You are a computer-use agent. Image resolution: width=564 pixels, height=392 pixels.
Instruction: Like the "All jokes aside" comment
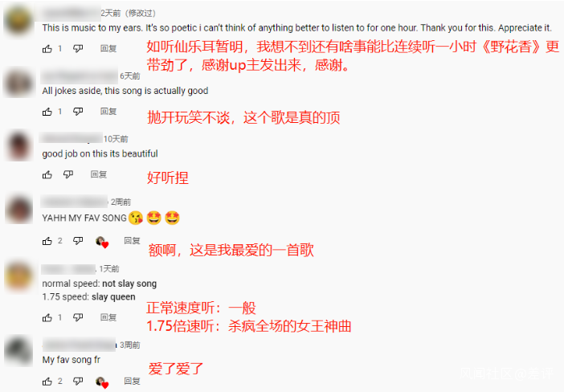[47, 112]
